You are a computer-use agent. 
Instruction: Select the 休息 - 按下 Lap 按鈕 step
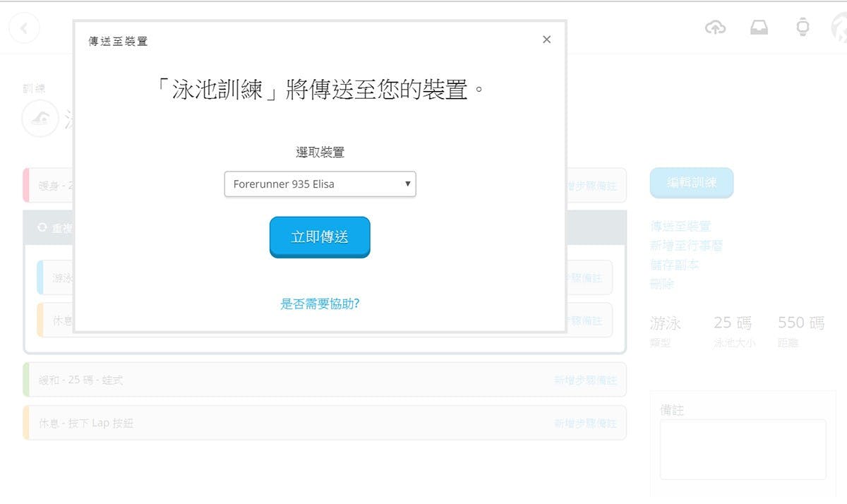325,423
